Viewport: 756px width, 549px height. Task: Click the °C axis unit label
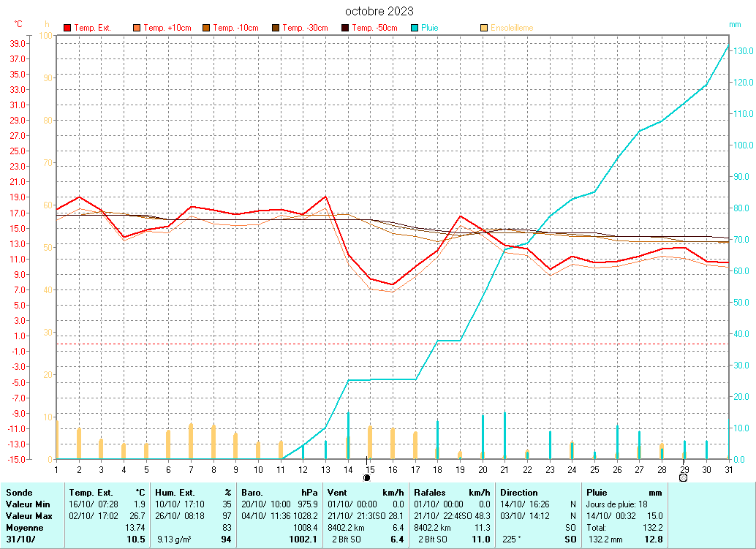[18, 25]
